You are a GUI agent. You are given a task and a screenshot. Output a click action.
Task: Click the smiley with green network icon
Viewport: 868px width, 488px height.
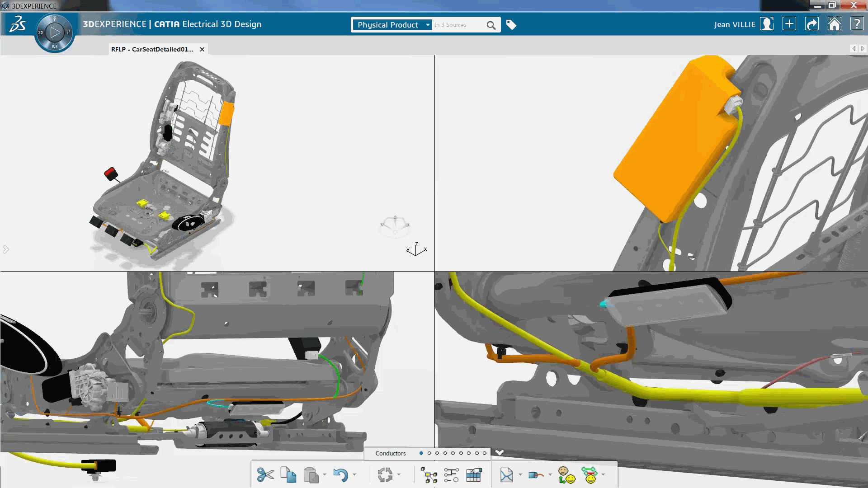click(590, 475)
